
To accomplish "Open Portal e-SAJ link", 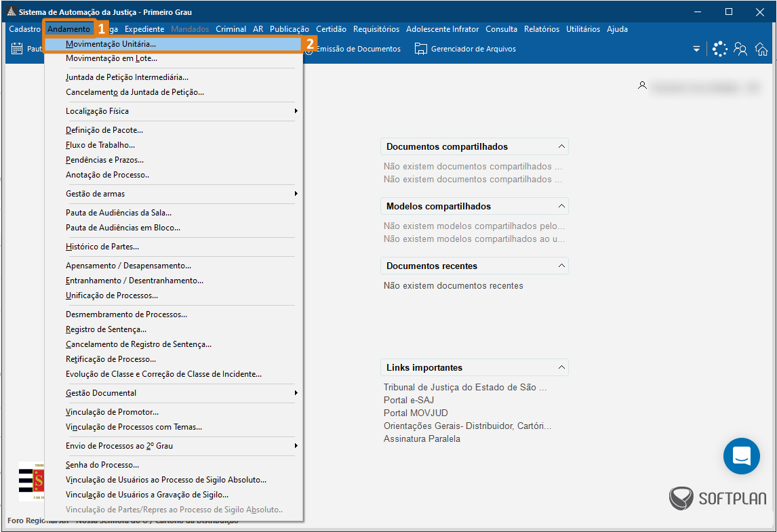I will tap(409, 401).
